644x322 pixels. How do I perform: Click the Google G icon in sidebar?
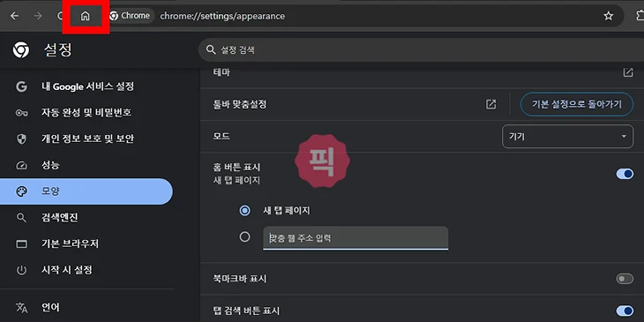tap(21, 86)
